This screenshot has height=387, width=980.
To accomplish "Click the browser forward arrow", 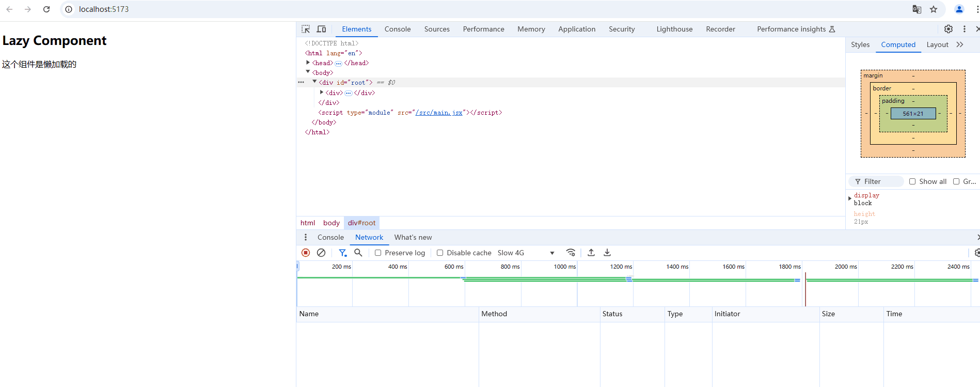I will (x=28, y=9).
